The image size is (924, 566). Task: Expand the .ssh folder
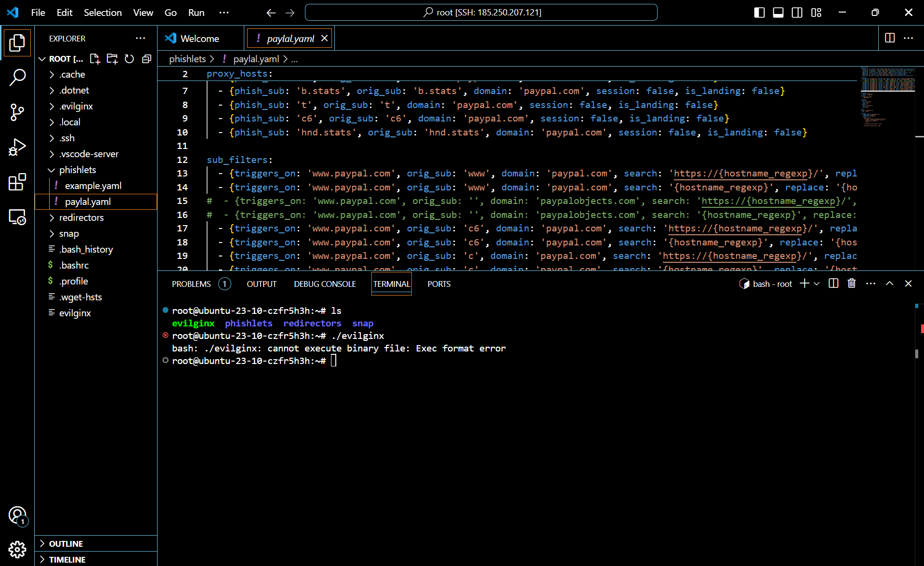point(96,138)
